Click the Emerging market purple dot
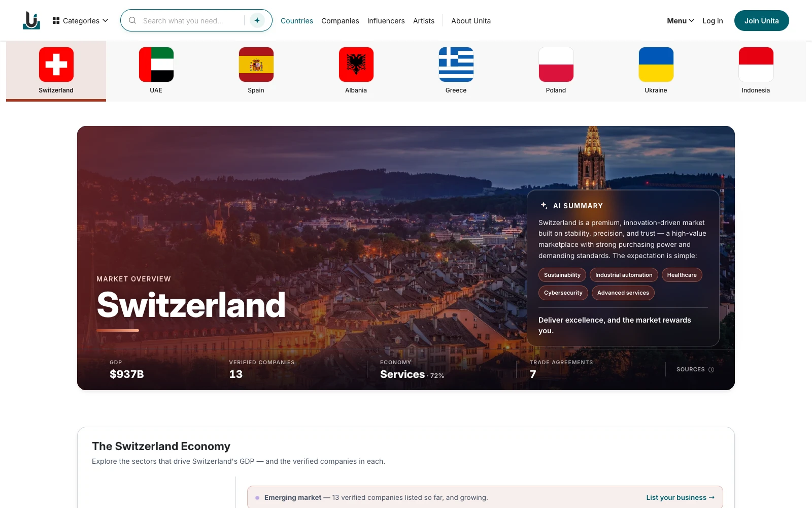Viewport: 812px width, 508px height. [257, 498]
